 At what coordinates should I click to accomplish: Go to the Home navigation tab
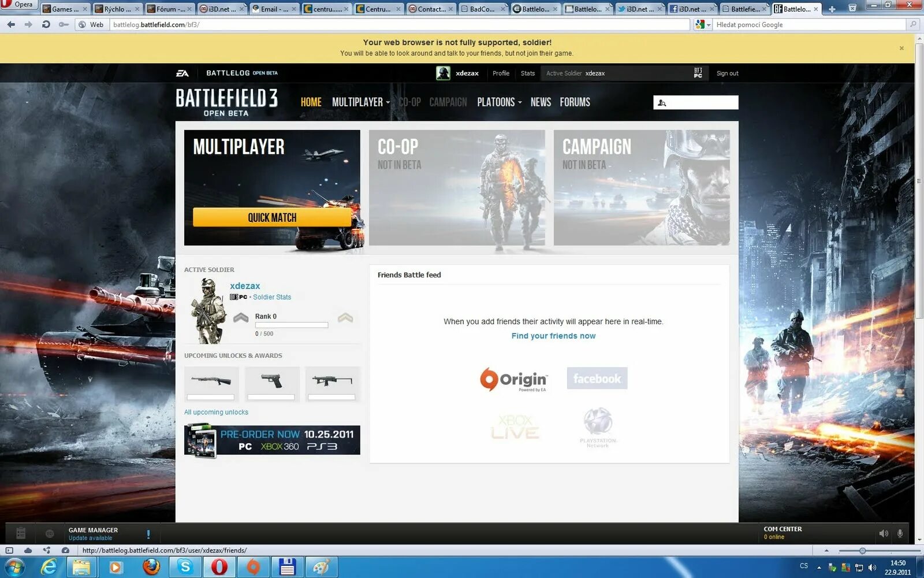click(x=311, y=102)
